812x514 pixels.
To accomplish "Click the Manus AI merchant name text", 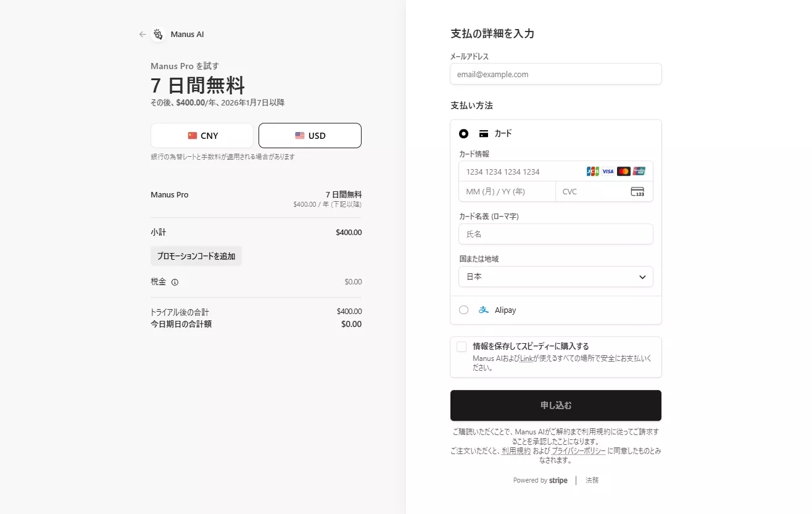I will click(x=188, y=35).
